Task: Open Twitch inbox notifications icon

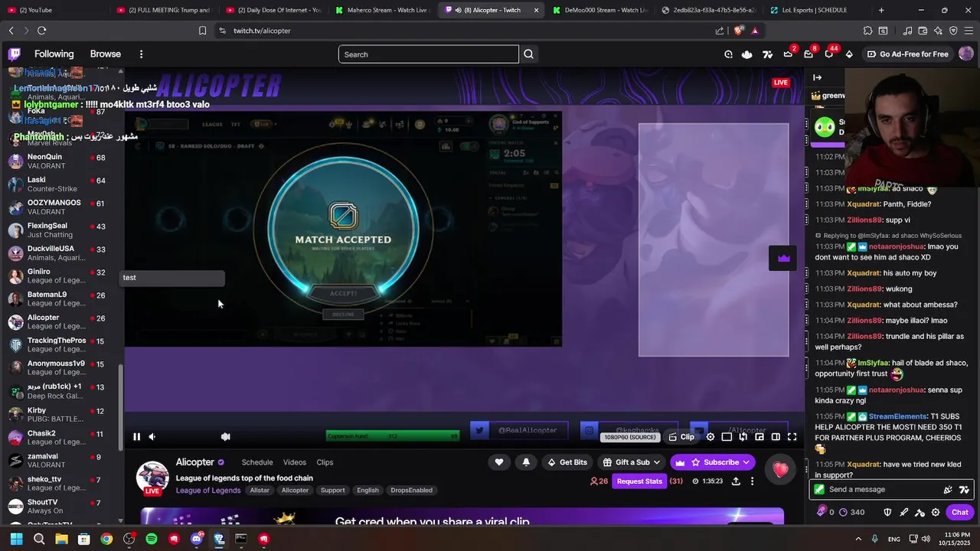Action: pos(808,54)
